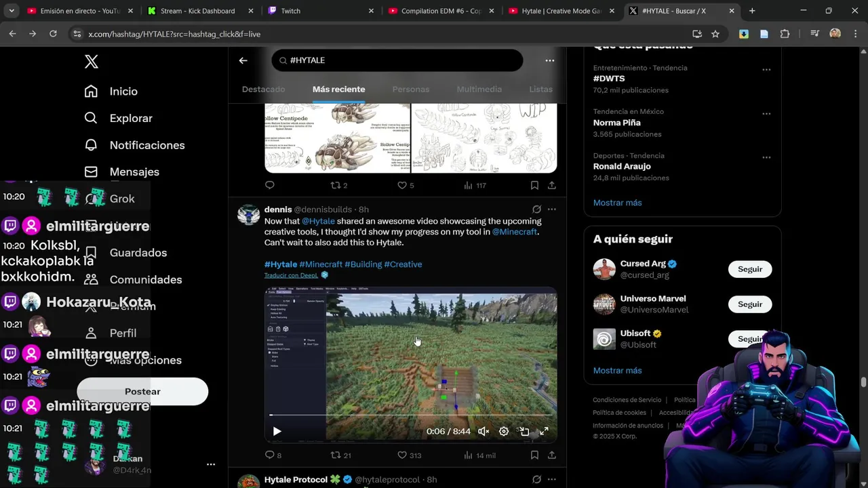This screenshot has height=488, width=868.
Task: Open Mostrar más under trends
Action: pos(617,203)
